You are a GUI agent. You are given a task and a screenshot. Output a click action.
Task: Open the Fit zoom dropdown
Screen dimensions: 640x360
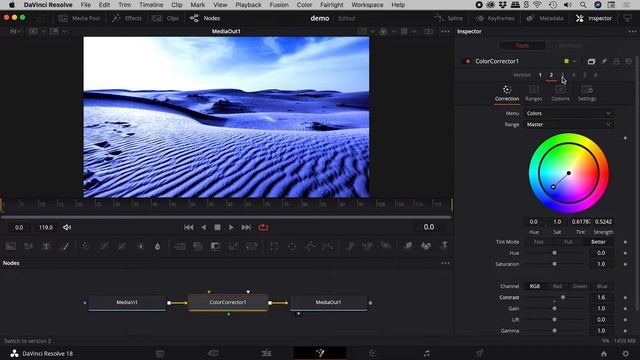click(x=15, y=31)
